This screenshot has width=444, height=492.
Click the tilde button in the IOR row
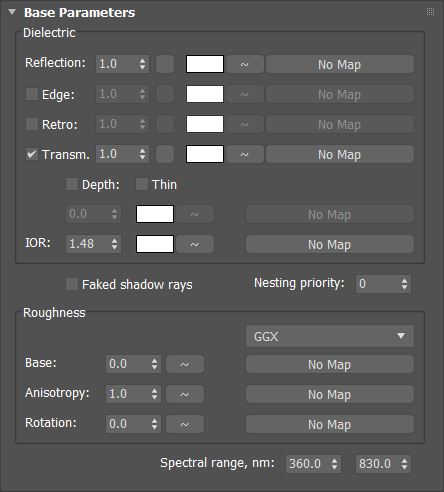point(195,244)
